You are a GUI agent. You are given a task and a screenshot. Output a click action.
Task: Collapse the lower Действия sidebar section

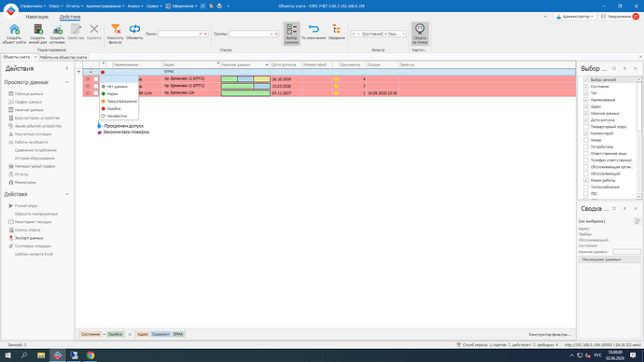(67, 195)
